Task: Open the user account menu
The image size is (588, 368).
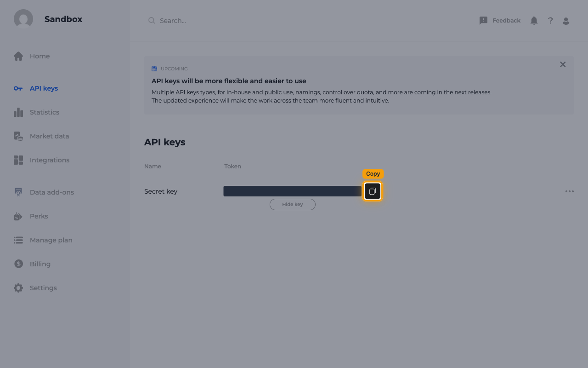Action: (566, 21)
